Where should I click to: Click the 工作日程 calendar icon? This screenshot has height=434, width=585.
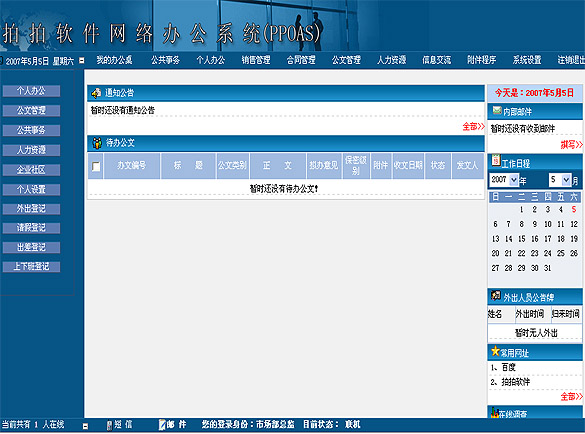click(496, 160)
